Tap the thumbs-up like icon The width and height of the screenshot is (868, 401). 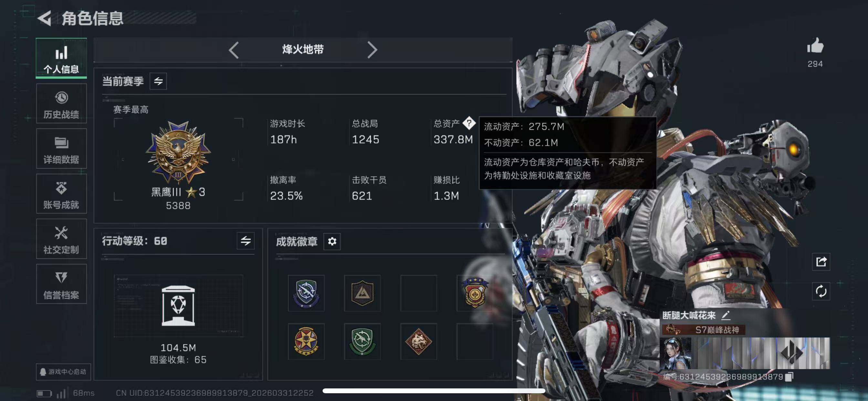pos(815,46)
